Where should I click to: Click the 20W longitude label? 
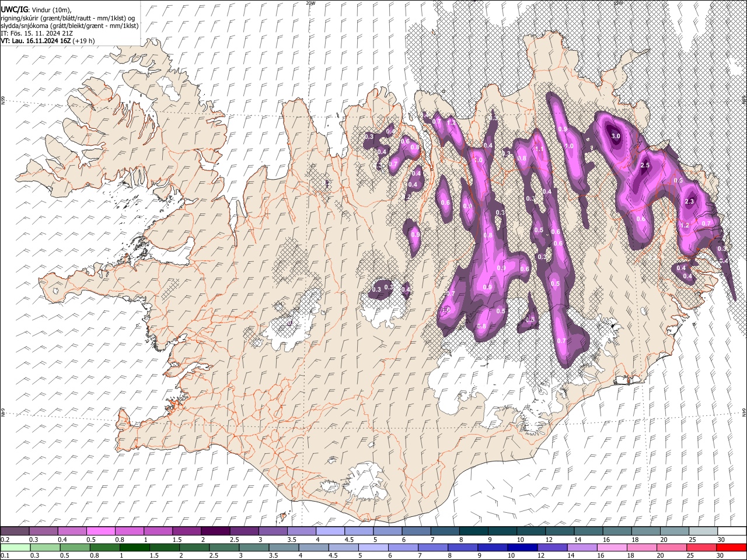point(310,3)
